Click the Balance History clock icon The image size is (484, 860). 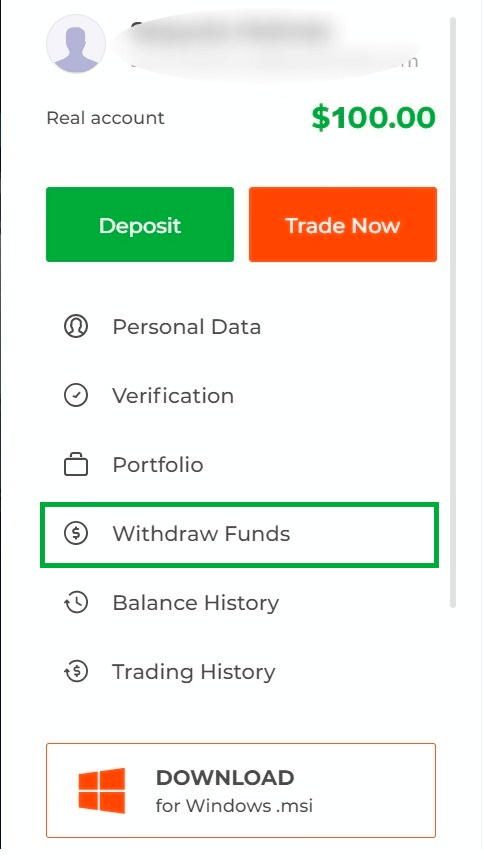point(76,603)
